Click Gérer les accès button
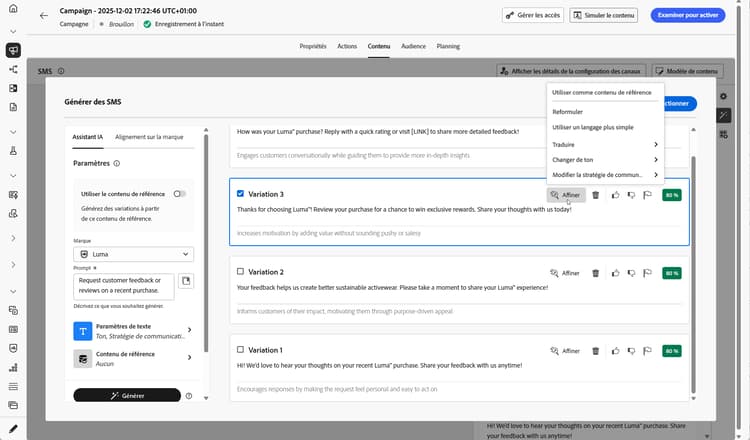The image size is (750, 440). [533, 15]
